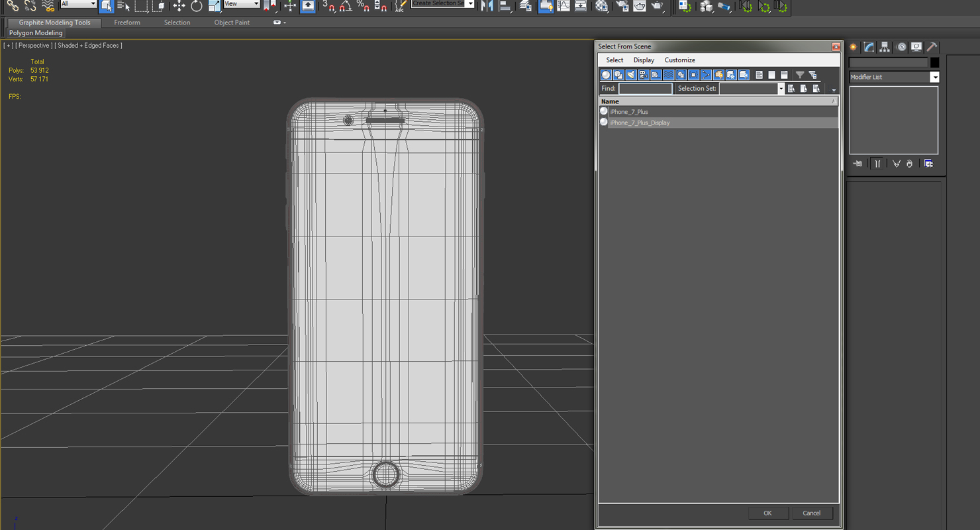Toggle the Graphite Modeling Tools ribbon button
This screenshot has width=980, height=530.
(546, 6)
